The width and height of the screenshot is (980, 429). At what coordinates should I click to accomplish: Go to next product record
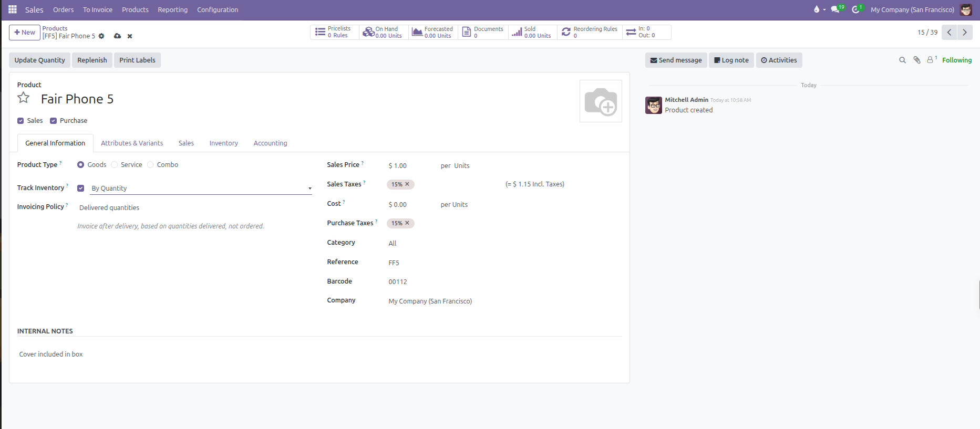(965, 32)
